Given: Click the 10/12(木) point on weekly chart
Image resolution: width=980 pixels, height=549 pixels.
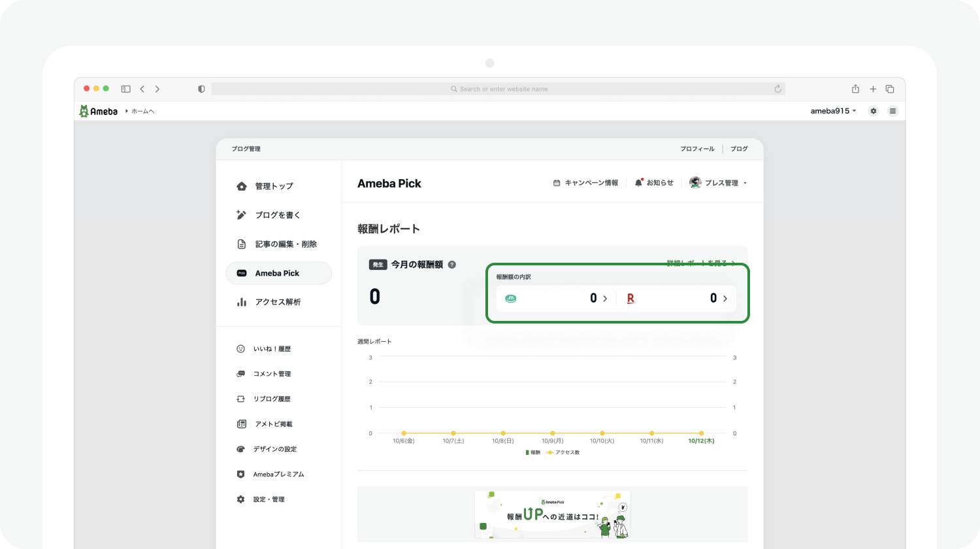Looking at the screenshot, I should 701,433.
